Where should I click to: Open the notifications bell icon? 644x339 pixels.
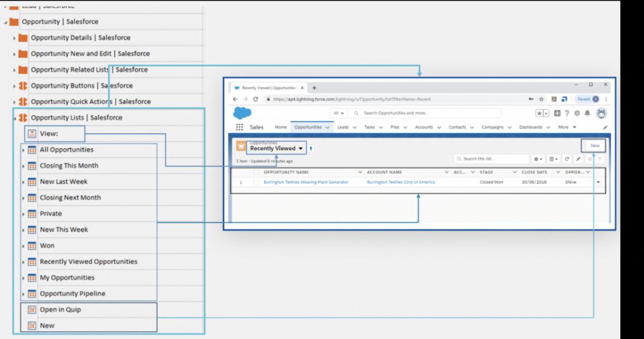[x=587, y=113]
